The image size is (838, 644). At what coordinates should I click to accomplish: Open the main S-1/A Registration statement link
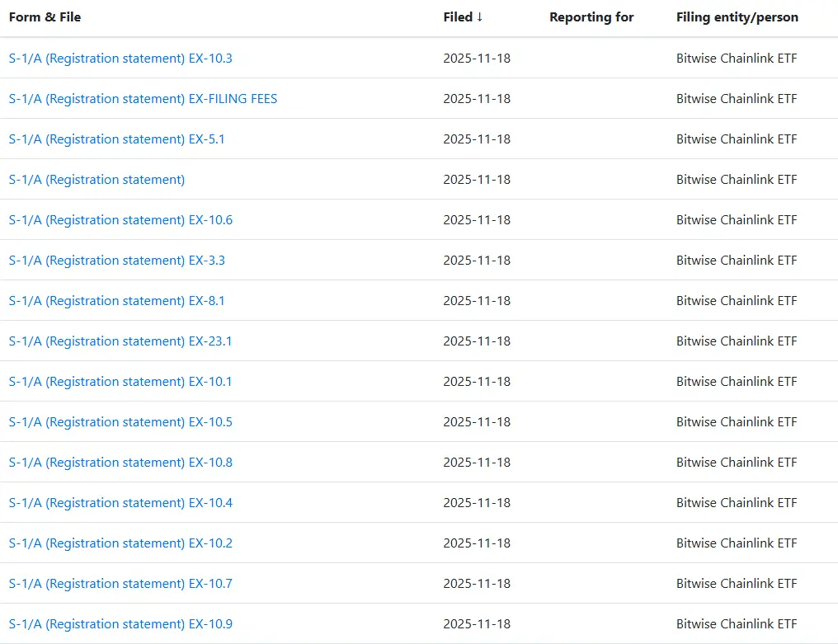click(97, 180)
